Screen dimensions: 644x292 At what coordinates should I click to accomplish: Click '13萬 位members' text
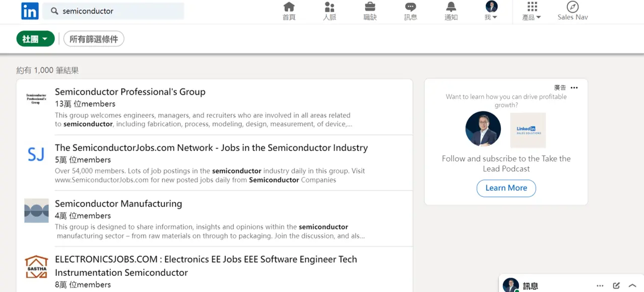pos(85,104)
